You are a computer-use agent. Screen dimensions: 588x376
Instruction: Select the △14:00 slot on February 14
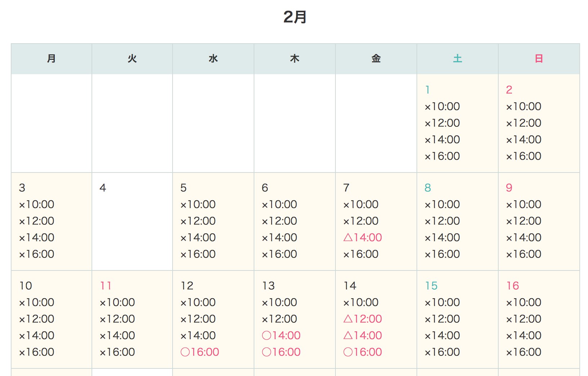362,335
